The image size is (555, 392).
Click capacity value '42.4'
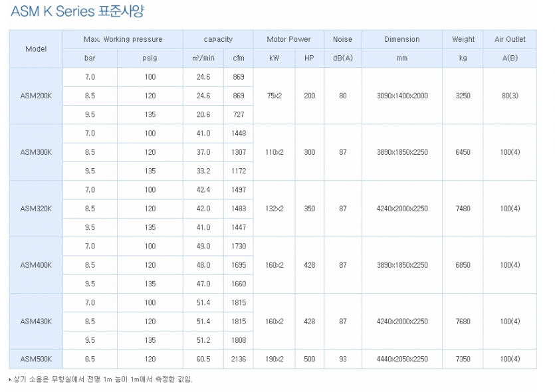[x=203, y=190]
